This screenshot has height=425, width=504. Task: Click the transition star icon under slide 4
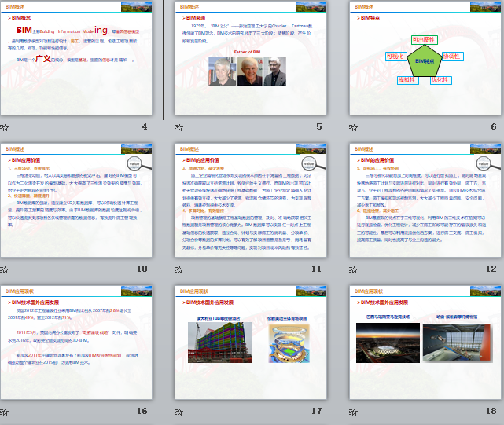[5, 127]
